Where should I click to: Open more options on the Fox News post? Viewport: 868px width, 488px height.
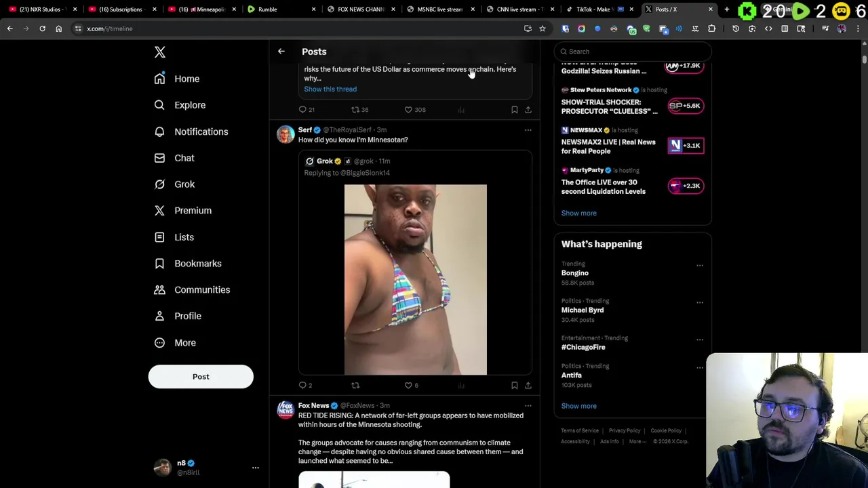pos(528,406)
